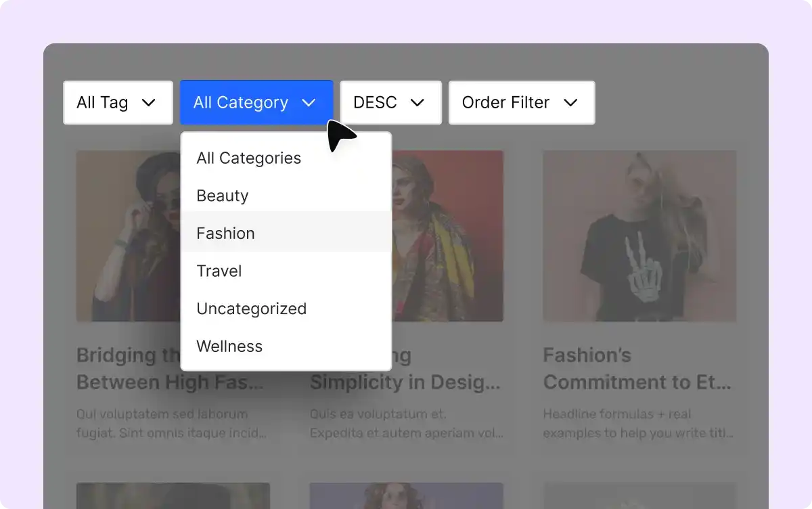Open the All Tag dropdown
The width and height of the screenshot is (812, 509).
[118, 103]
